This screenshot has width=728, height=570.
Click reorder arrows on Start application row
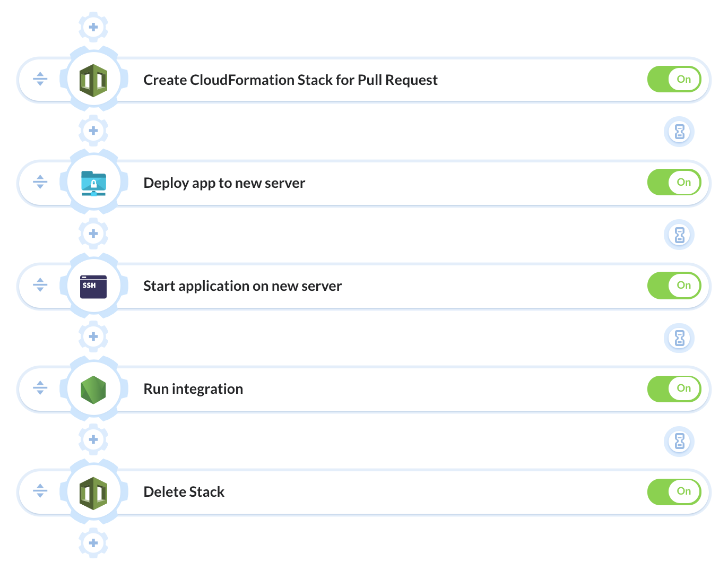(x=40, y=286)
